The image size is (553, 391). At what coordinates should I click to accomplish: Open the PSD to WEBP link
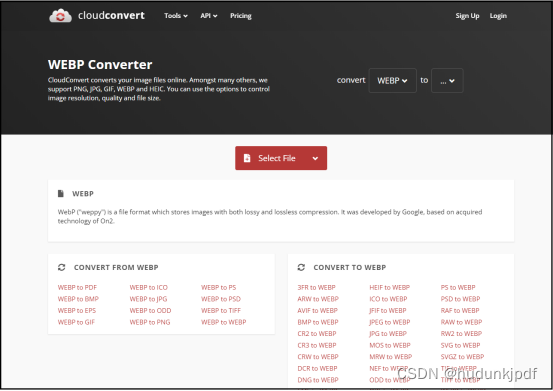point(461,299)
